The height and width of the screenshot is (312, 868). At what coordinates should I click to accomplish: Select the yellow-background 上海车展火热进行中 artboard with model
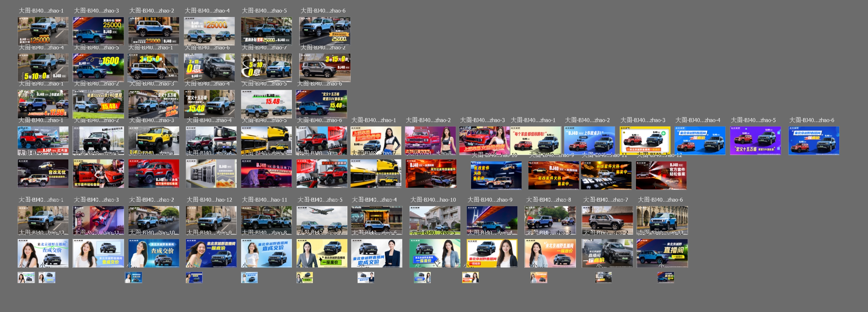[376, 141]
